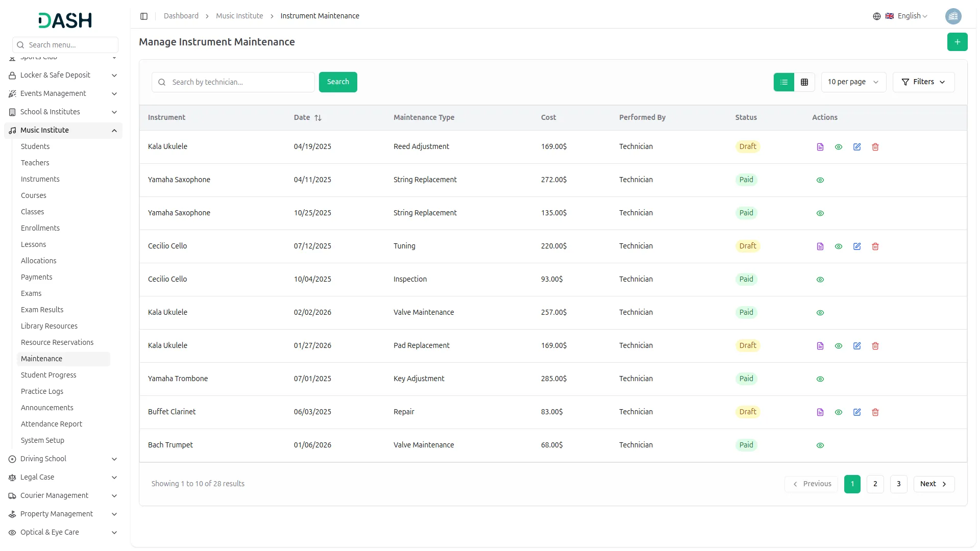
Task: Open the user avatar profile menu
Action: tap(953, 16)
